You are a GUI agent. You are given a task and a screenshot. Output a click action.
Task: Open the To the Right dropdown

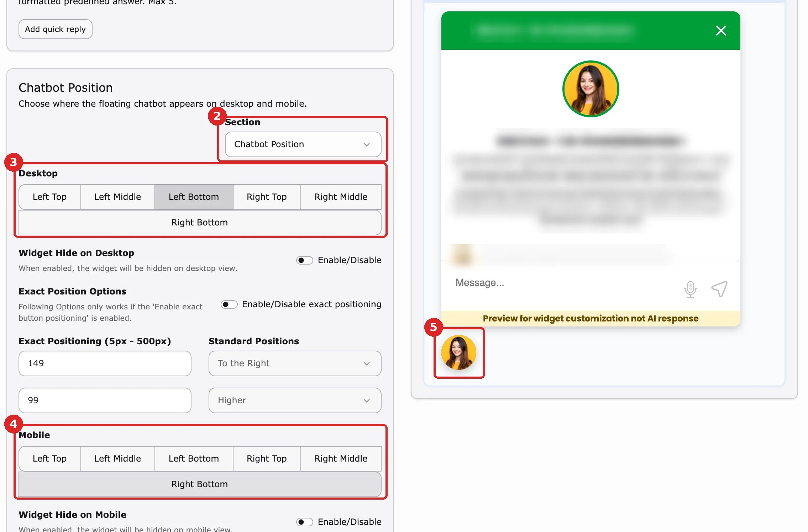point(295,363)
